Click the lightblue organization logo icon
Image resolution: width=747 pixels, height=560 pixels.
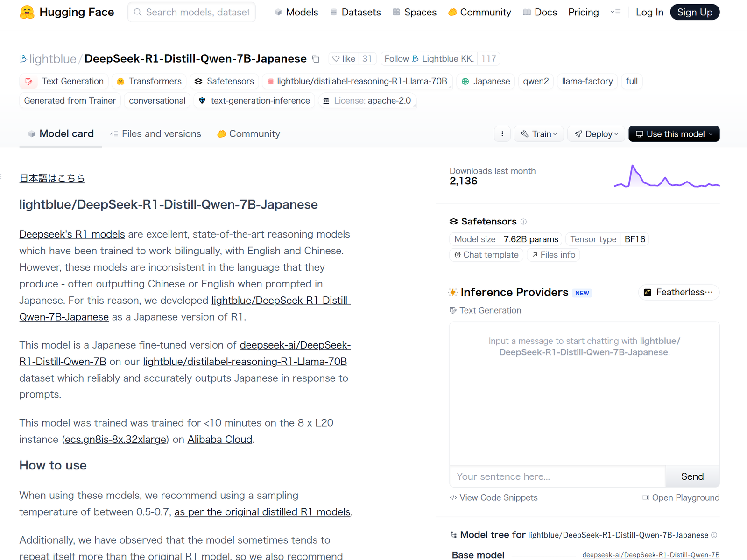coord(23,58)
